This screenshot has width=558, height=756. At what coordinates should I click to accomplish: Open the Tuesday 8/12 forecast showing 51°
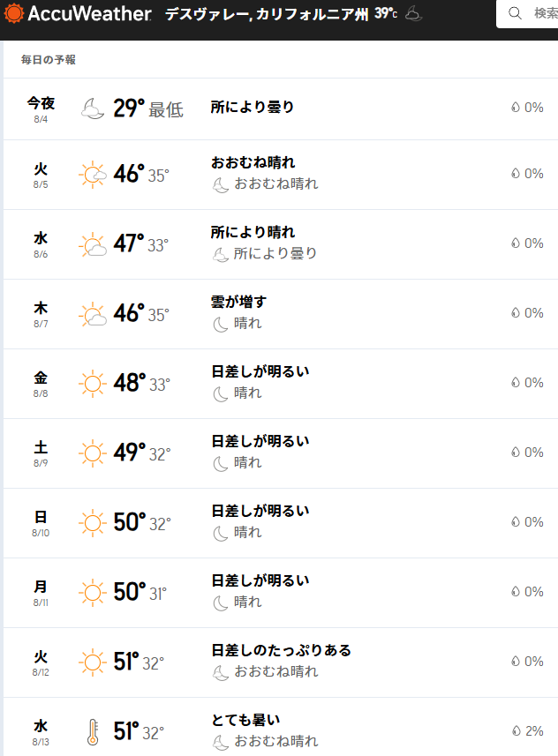click(x=281, y=662)
